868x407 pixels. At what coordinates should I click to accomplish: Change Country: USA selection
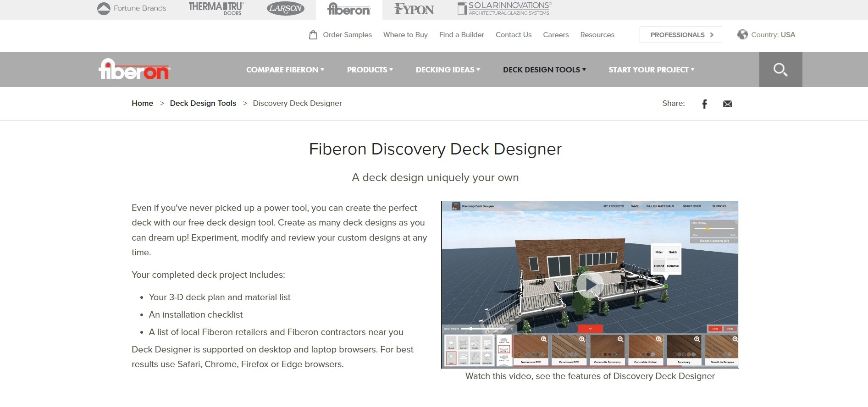click(773, 35)
